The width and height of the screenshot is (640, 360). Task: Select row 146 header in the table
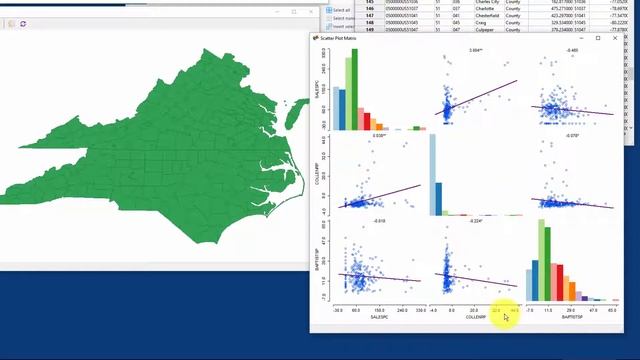click(370, 9)
